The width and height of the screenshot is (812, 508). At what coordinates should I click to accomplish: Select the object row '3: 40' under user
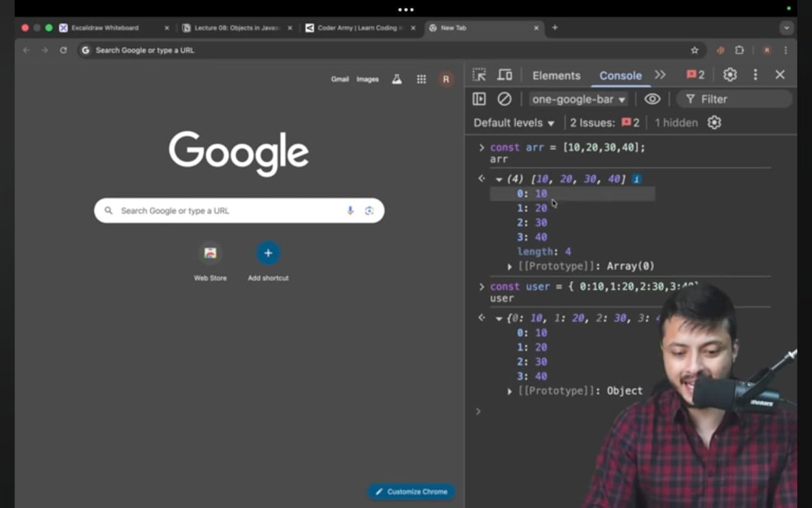(532, 377)
